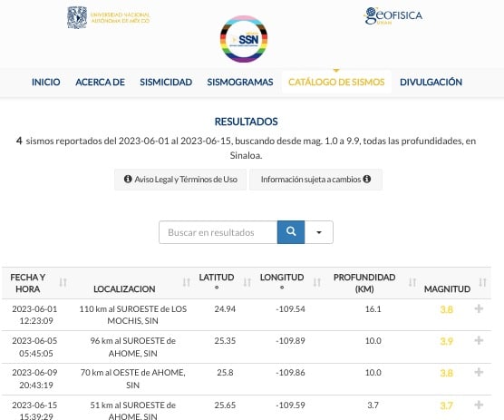504x420 pixels.
Task: Click the UNAM university logo
Action: coord(109,17)
